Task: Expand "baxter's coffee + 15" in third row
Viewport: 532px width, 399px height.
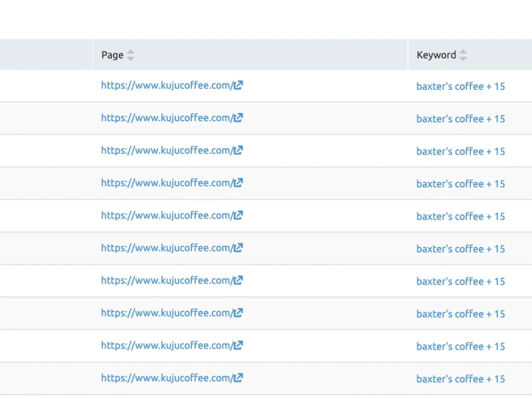Action: pyautogui.click(x=461, y=151)
